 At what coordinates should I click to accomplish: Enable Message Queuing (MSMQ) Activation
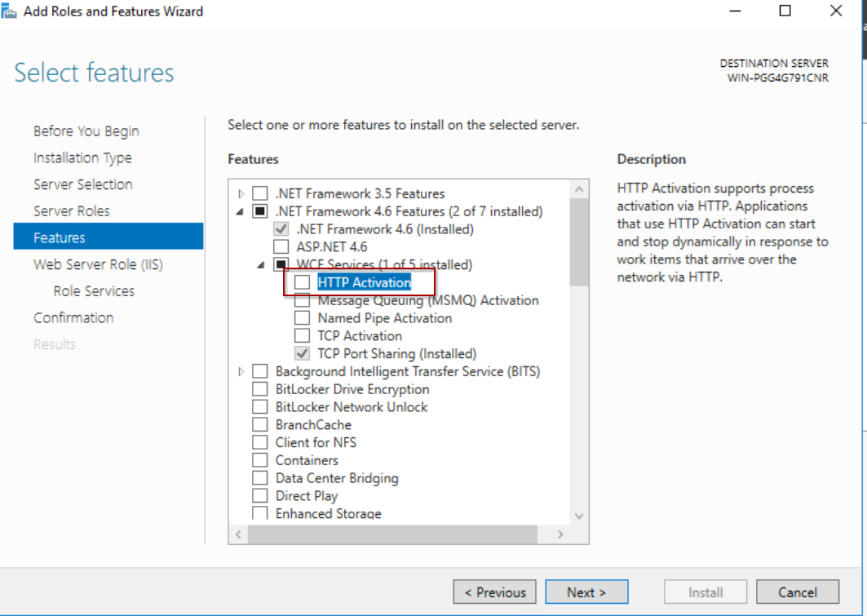tap(302, 300)
